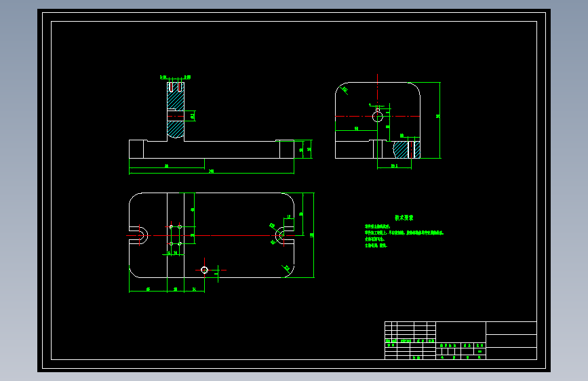Viewport: 588px width, 381px height.
Task: Click the title block table in the drawing corner
Action: coord(460,340)
